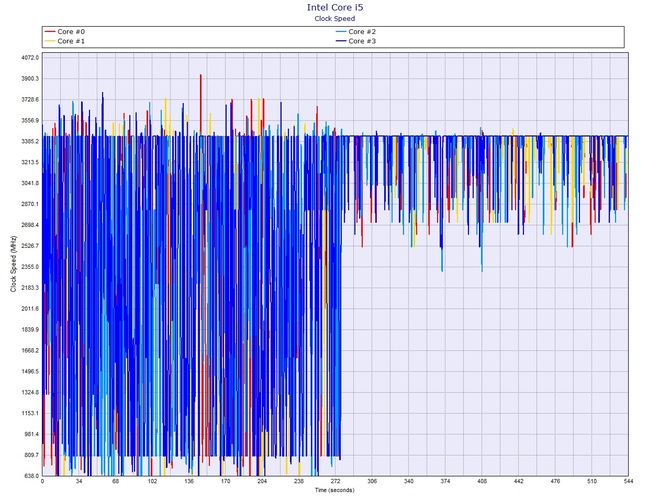This screenshot has width=670, height=502.
Task: Click the Core #3 legend label
Action: click(x=362, y=41)
